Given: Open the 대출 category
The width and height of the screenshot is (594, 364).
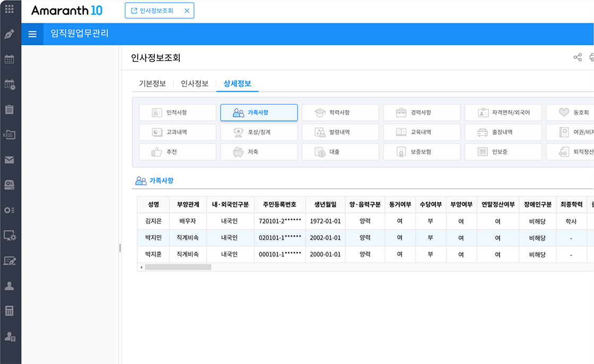Looking at the screenshot, I should pos(340,152).
